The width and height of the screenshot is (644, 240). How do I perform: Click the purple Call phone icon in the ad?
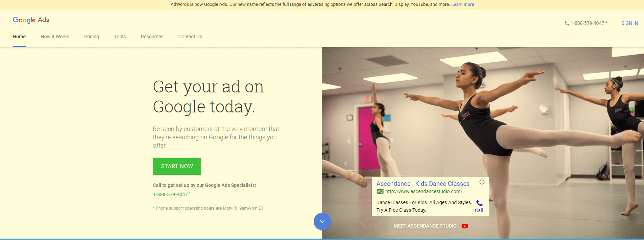[479, 203]
